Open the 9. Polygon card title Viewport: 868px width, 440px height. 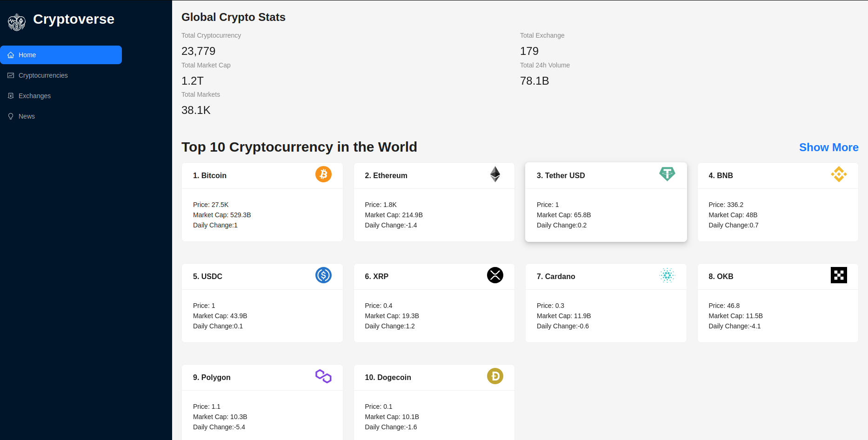tap(212, 377)
